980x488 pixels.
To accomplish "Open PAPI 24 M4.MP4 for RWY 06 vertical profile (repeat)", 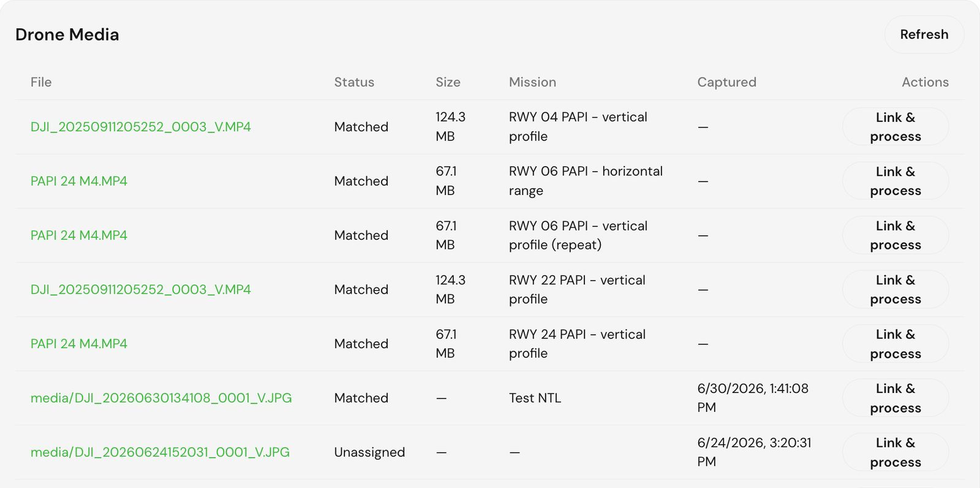I will click(79, 235).
